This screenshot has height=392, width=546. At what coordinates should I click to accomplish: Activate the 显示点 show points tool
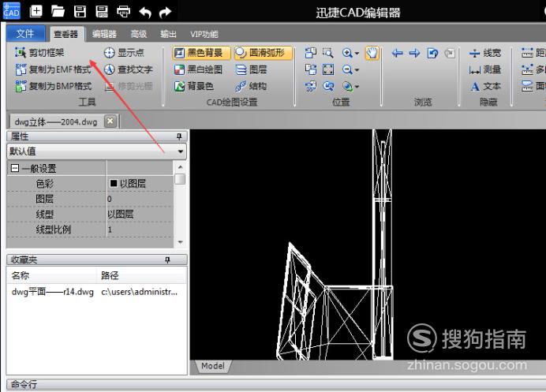[124, 53]
